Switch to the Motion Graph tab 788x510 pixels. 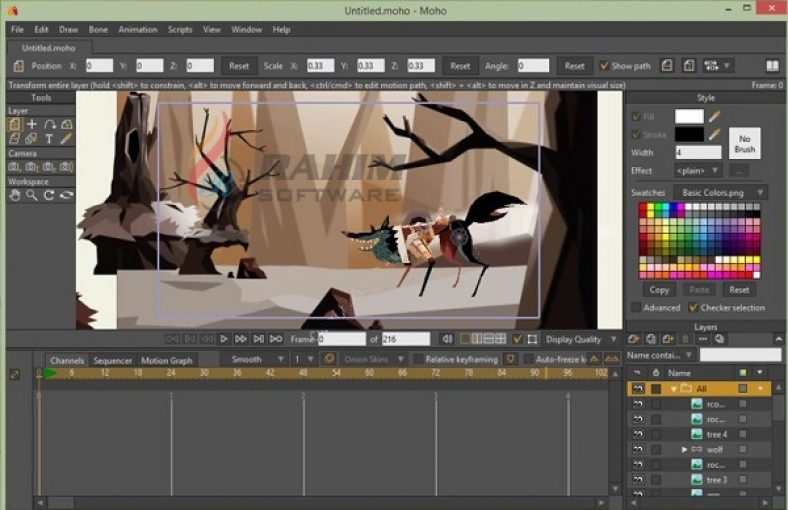[166, 360]
